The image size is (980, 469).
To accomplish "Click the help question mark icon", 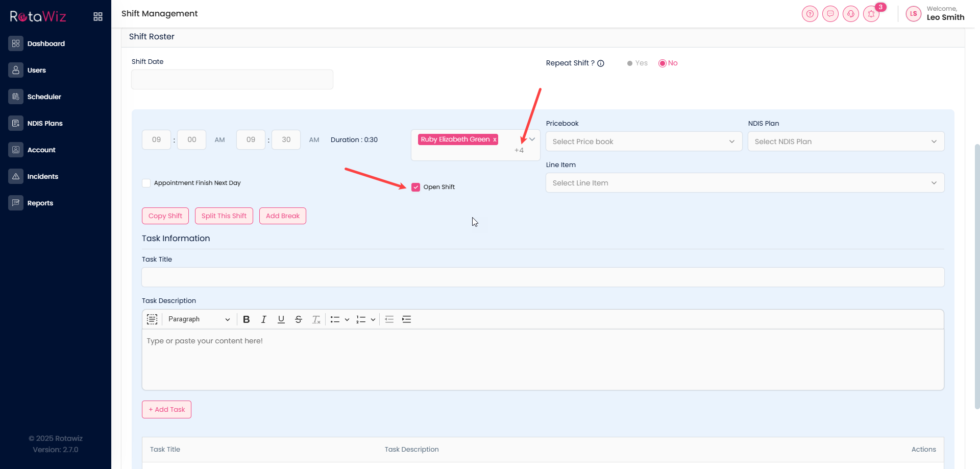I will coord(810,14).
